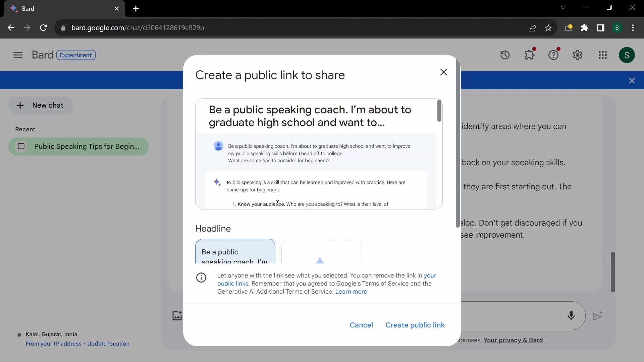Select the 'Be a public speaking coach' headline card
644x362 pixels.
[x=235, y=251]
